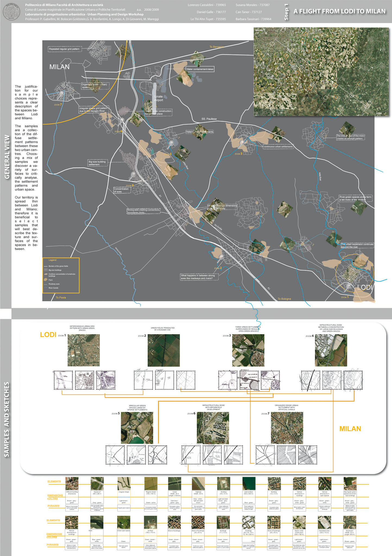Click the large LODI label on the map
Screen dimensions: 392x556
[364, 287]
